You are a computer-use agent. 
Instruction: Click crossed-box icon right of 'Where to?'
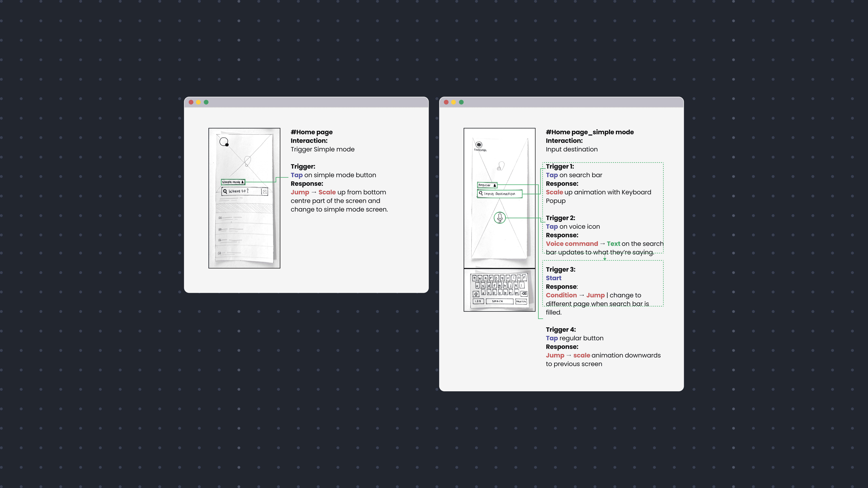[x=265, y=192]
